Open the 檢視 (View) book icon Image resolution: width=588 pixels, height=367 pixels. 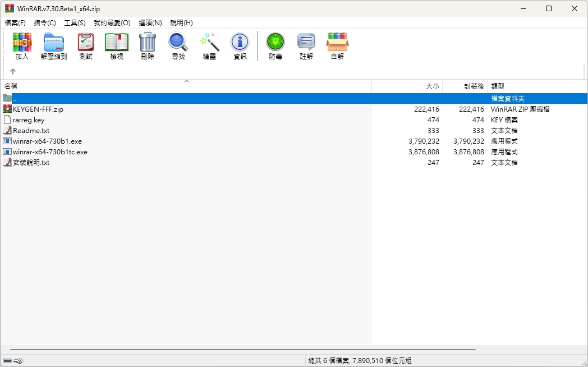click(117, 46)
